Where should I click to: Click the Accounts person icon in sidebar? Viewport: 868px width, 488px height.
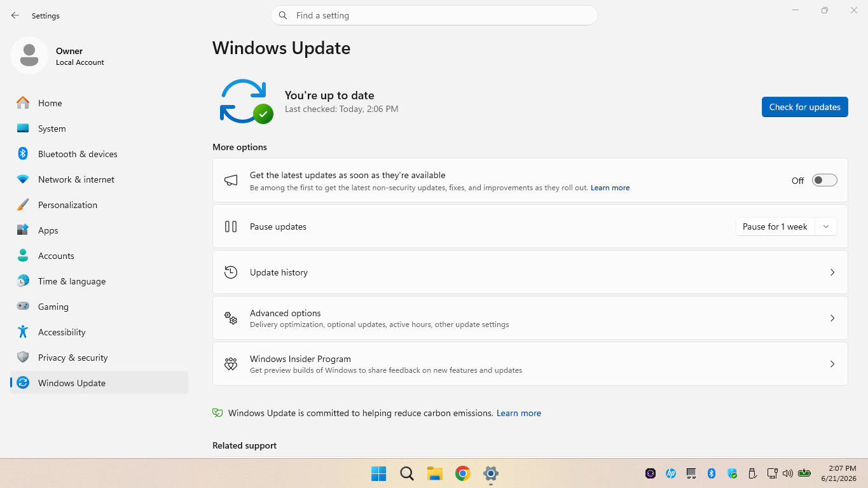point(23,256)
